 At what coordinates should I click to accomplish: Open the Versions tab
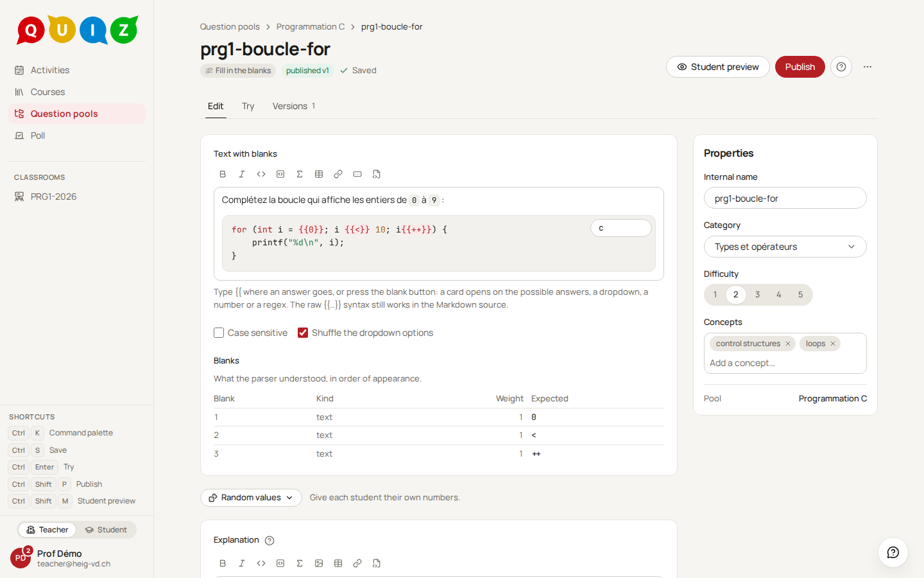click(294, 106)
